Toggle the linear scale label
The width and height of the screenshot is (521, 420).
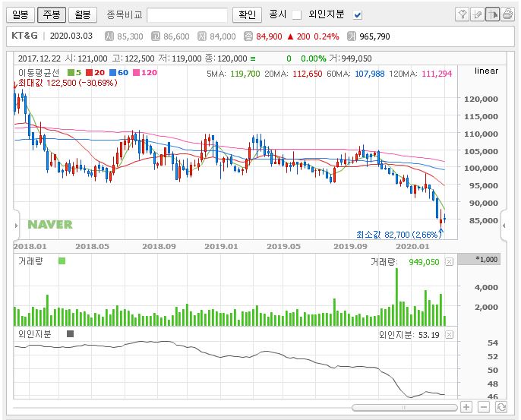[x=486, y=71]
